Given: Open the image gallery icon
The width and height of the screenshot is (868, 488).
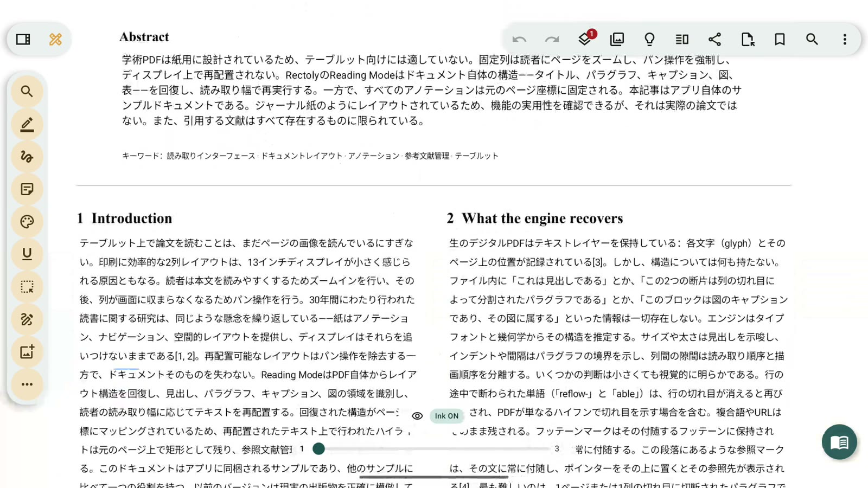Looking at the screenshot, I should coord(617,39).
